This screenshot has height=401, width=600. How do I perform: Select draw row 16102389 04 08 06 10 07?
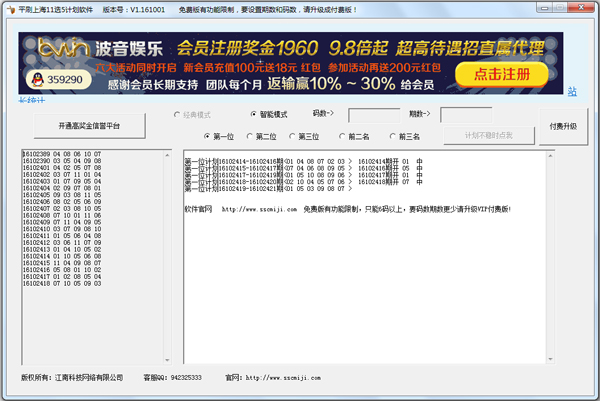point(62,154)
